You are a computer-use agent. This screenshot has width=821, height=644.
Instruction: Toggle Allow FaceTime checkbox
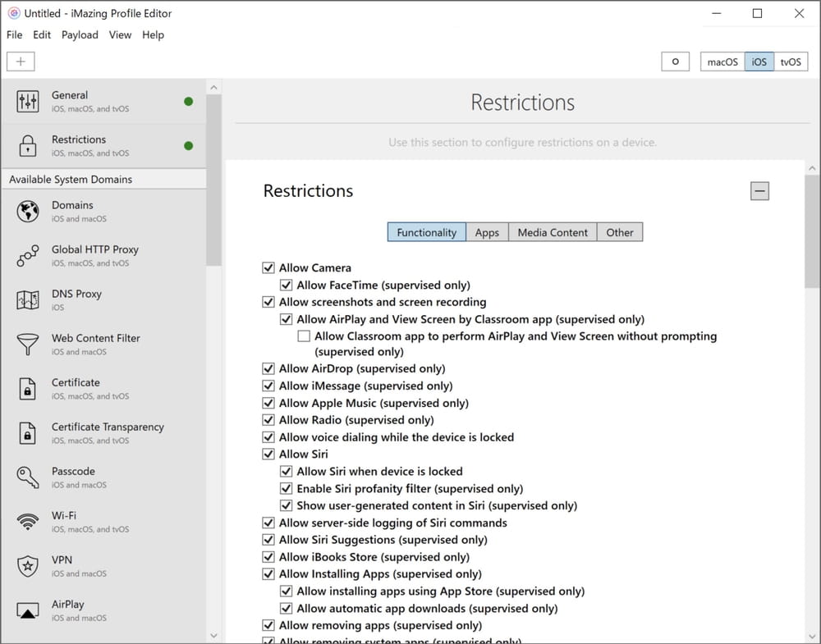point(286,285)
